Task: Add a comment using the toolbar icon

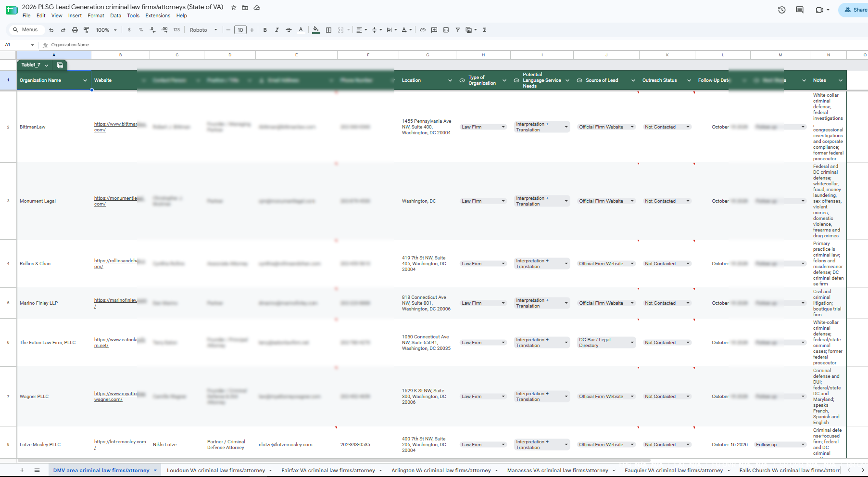Action: point(434,30)
